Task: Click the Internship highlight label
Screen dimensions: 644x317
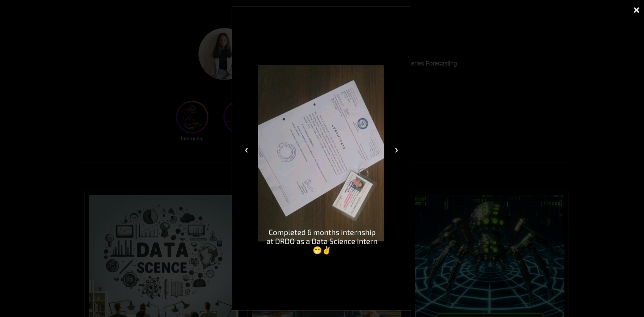Action: point(192,139)
